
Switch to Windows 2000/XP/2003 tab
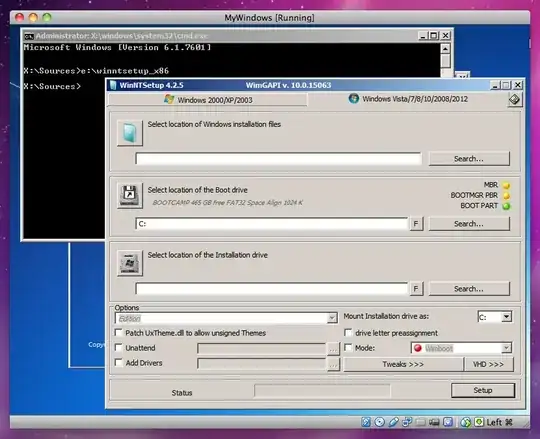tap(208, 100)
